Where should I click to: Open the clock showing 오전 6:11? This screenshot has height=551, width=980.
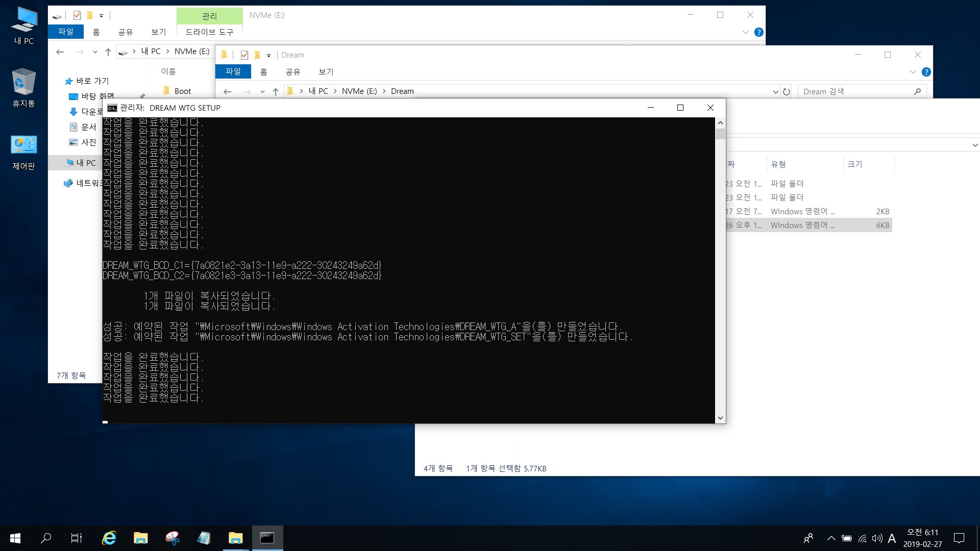[922, 533]
